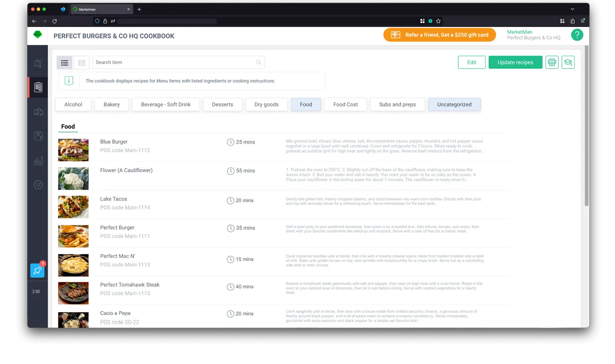Toggle the Uncategorized category filter

[454, 104]
